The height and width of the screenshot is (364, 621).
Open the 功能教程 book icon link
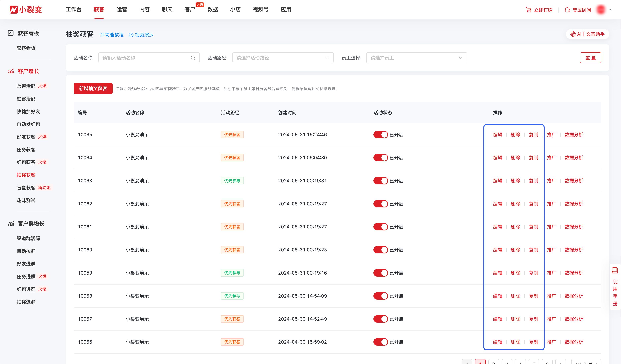(x=101, y=35)
